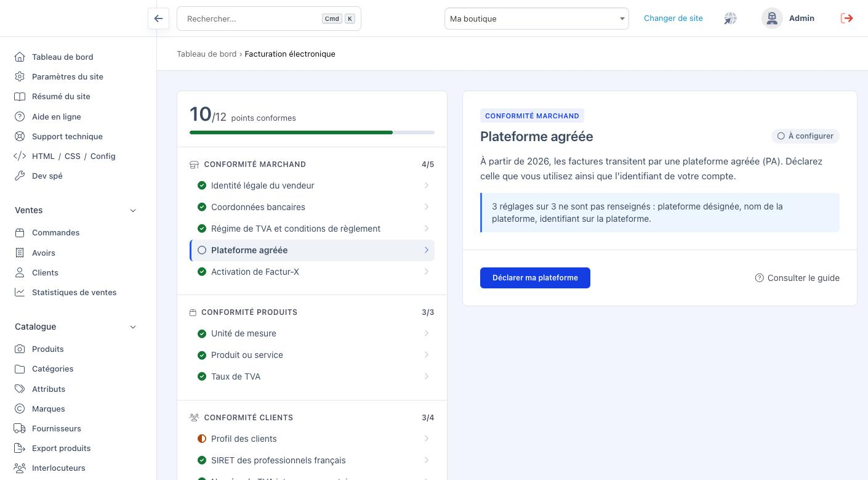Screen dimensions: 868x480
Task: Click the HTML / CSS / Config code icon
Action: coord(20,156)
